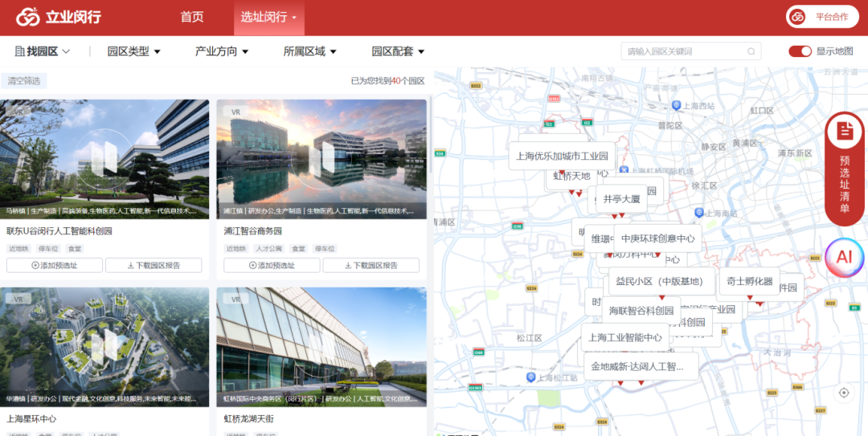This screenshot has width=868, height=436.
Task: Click 食堂 tag on 联东U谷 card
Action: click(75, 249)
